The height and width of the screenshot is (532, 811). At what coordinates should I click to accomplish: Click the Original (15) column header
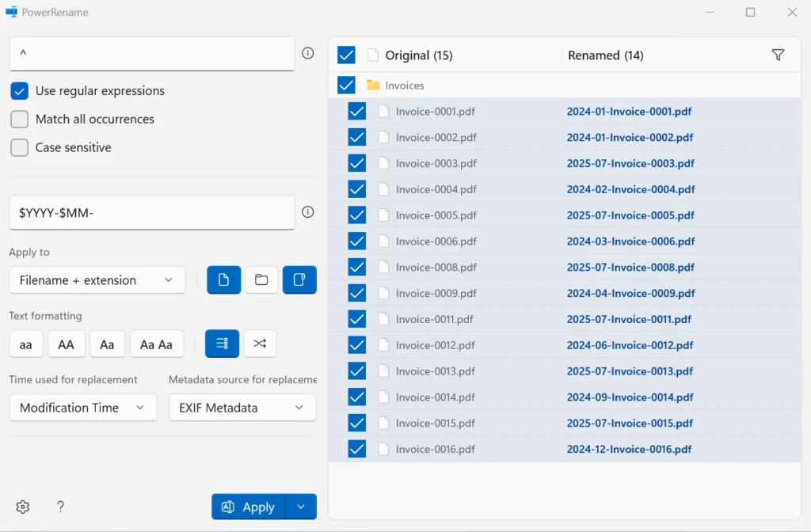[x=418, y=55]
